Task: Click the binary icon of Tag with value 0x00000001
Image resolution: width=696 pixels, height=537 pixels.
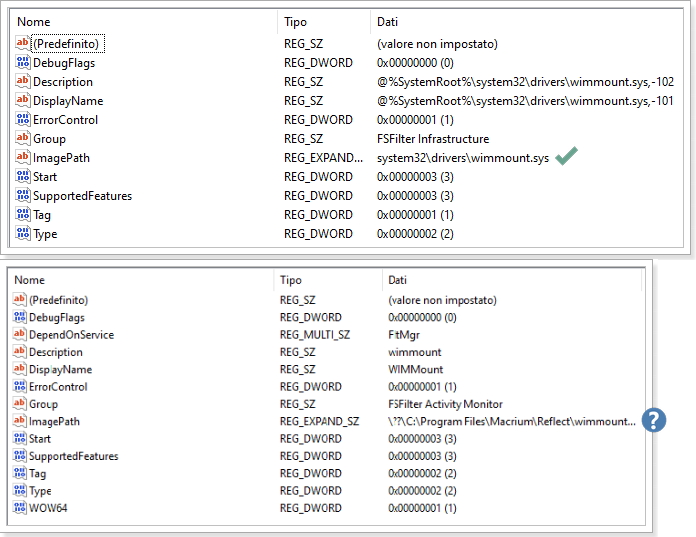Action: [x=23, y=214]
